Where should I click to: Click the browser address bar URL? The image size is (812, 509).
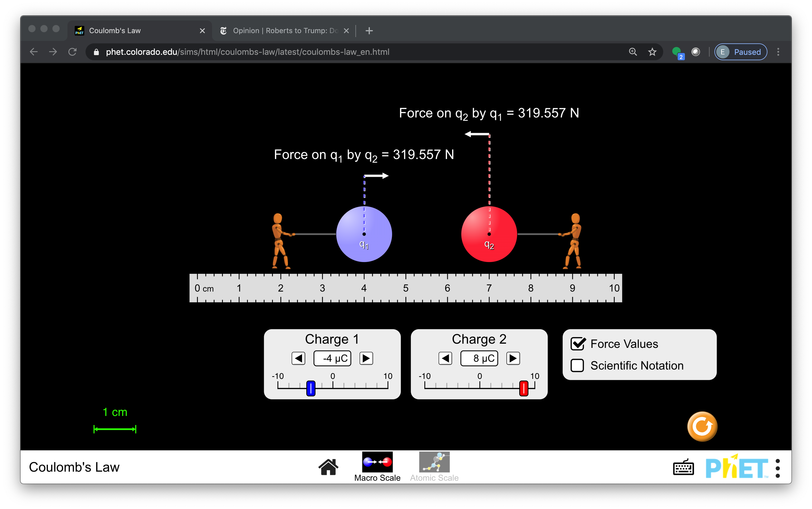tap(248, 52)
